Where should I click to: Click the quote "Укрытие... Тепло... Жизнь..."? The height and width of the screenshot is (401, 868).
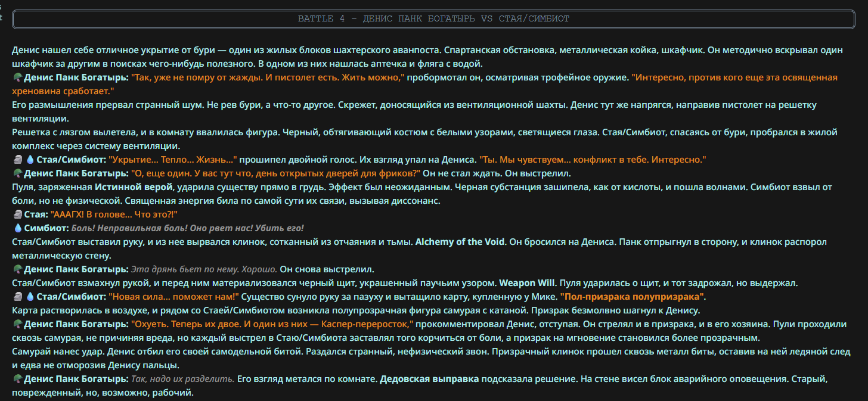[173, 160]
